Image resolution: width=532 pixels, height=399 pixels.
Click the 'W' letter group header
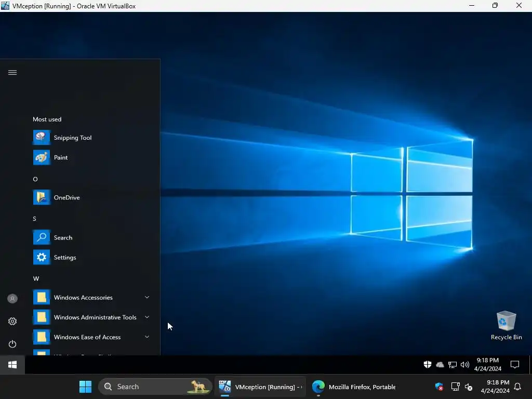pyautogui.click(x=36, y=278)
